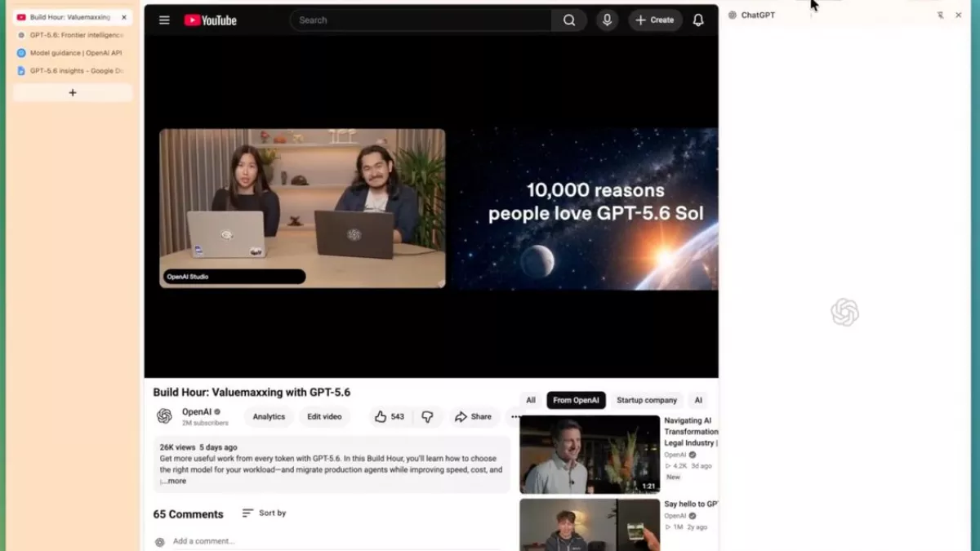Screen dimensions: 980x551
Task: Open more actions ellipsis beside Share
Action: click(514, 416)
